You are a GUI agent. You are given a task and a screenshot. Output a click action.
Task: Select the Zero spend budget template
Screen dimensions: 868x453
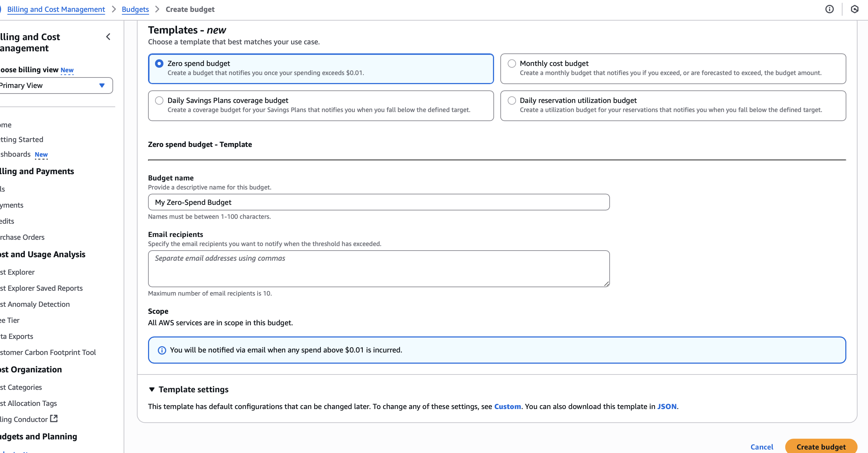click(x=159, y=64)
